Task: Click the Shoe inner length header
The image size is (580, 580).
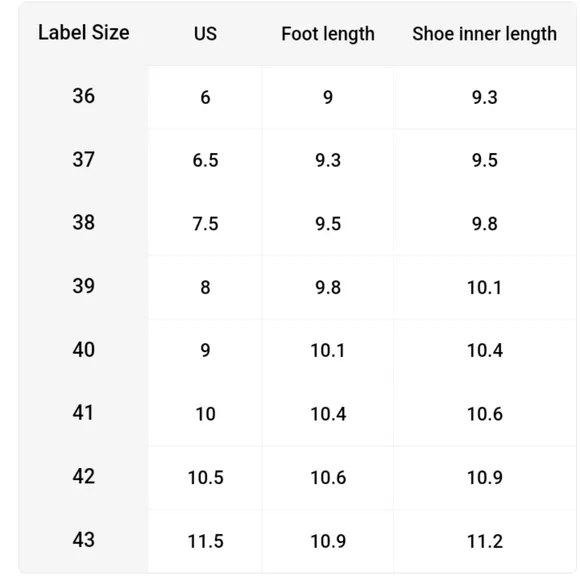Action: pos(485,34)
